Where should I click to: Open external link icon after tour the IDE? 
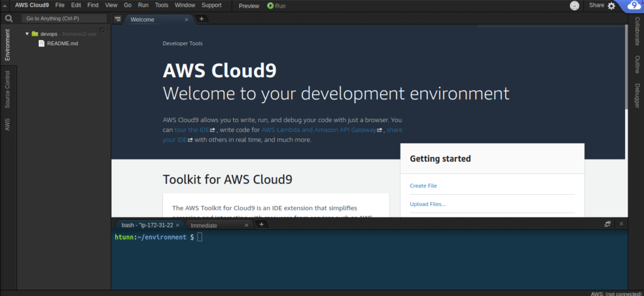point(213,130)
